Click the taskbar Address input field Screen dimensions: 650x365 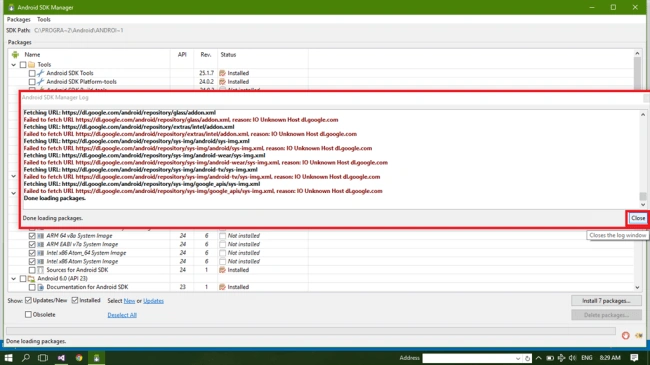[x=468, y=358]
